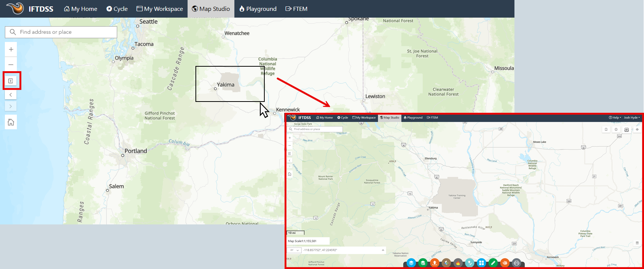Click the Kennewick label on main map
Image resolution: width=644 pixels, height=269 pixels.
[x=288, y=110]
